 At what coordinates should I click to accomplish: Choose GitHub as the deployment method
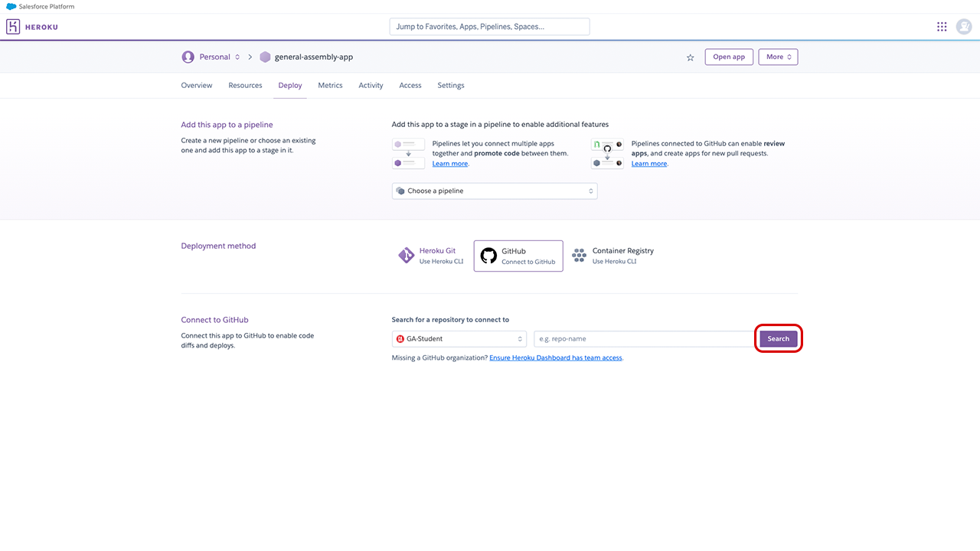518,256
